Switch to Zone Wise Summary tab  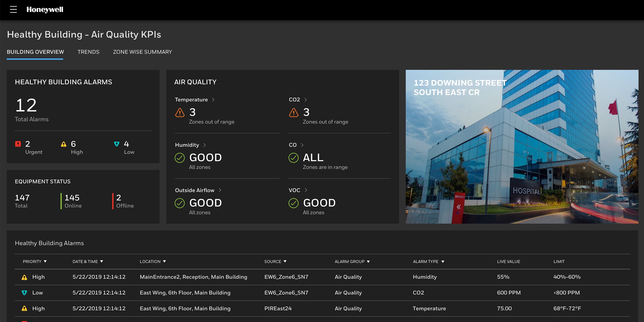click(142, 52)
